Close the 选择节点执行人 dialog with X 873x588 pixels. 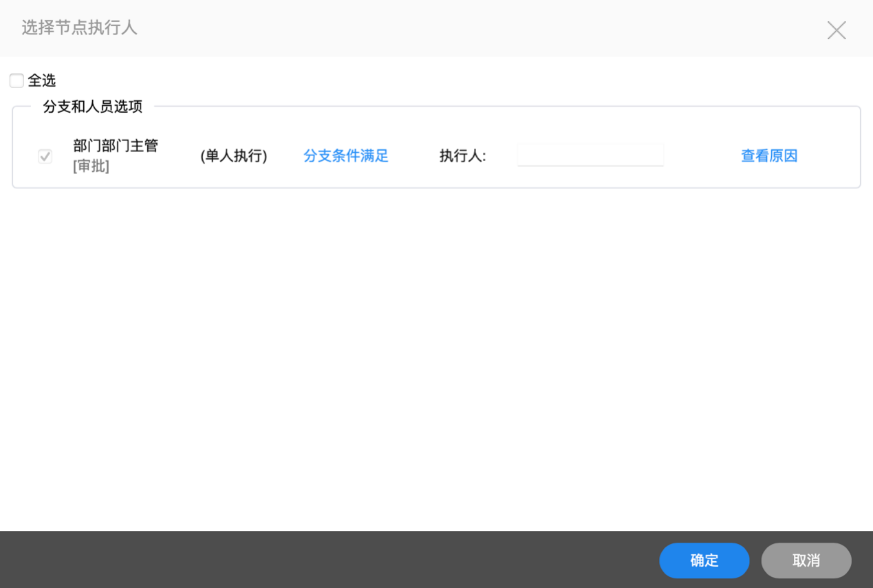(x=837, y=30)
